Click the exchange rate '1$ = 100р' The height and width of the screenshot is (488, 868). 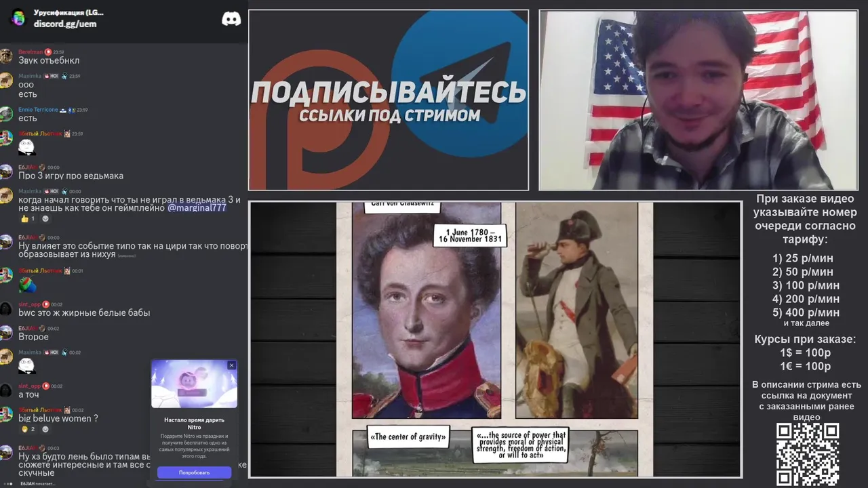click(x=806, y=352)
